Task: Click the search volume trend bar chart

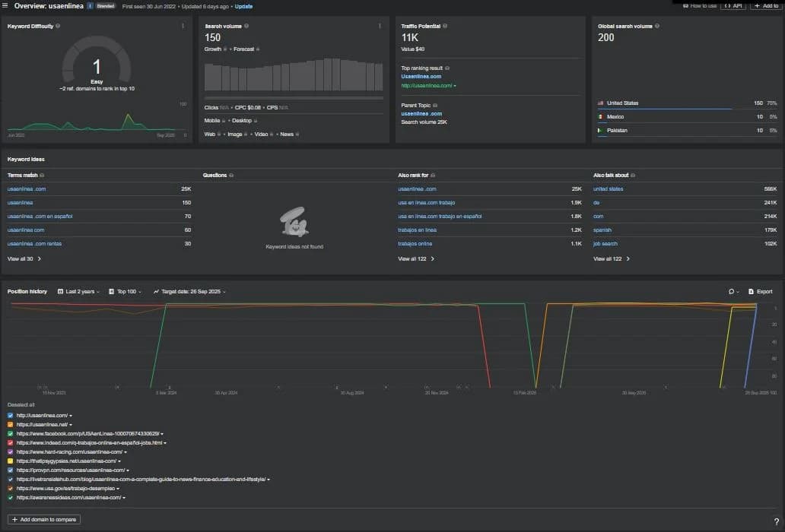Action: click(x=294, y=74)
